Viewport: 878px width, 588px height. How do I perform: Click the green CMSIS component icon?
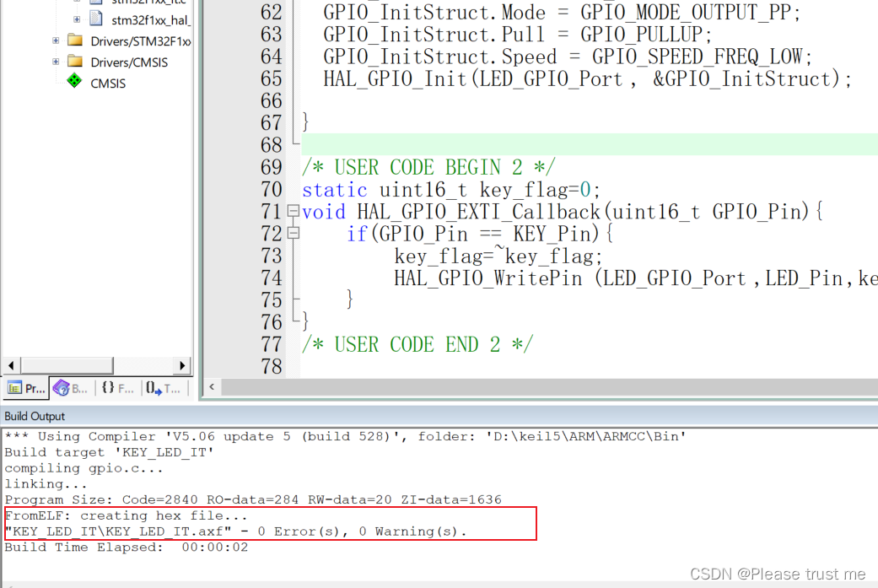[74, 81]
